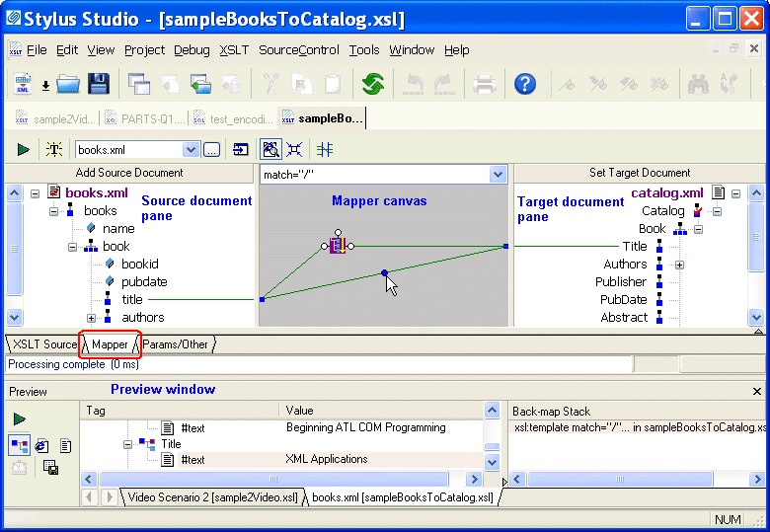770x532 pixels.
Task: Collapse the Catalog node in the target tree
Action: pos(717,212)
